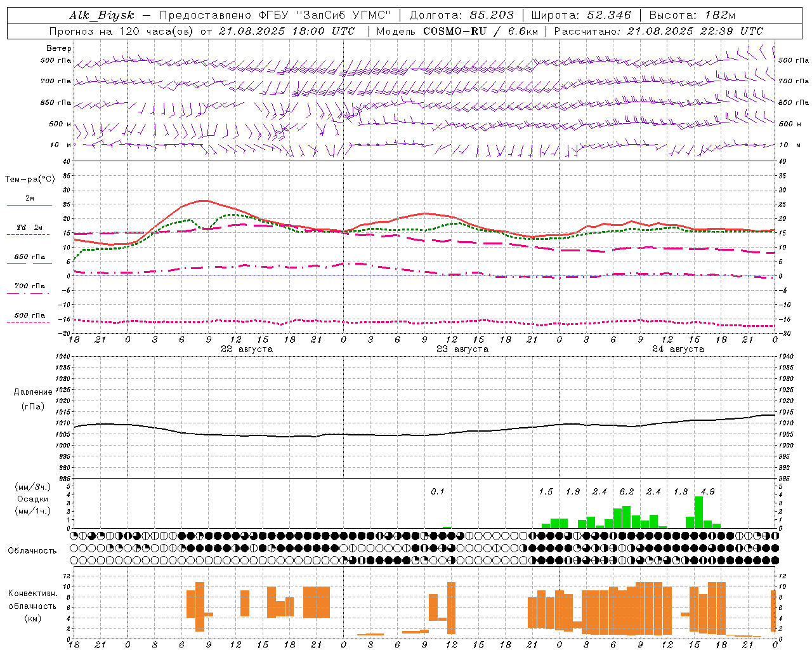Click the Ветер wind panel label
This screenshot has width=812, height=650.
58,48
